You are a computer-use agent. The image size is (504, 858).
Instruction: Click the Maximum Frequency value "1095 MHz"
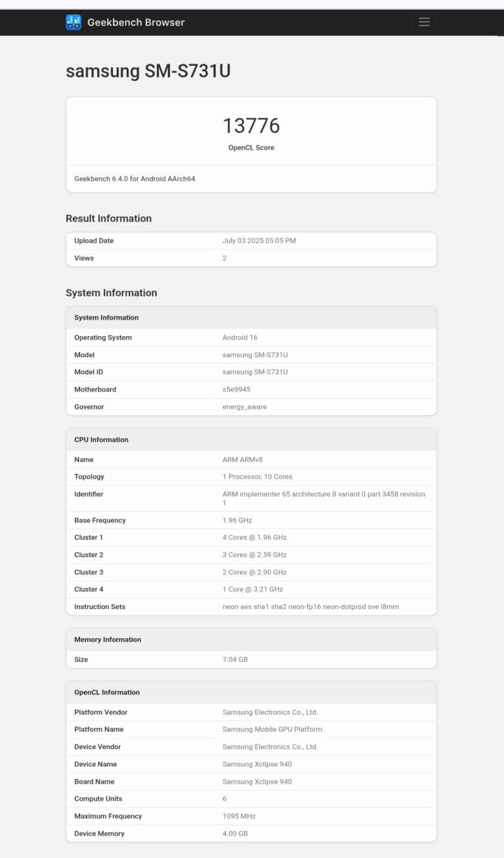tap(240, 816)
